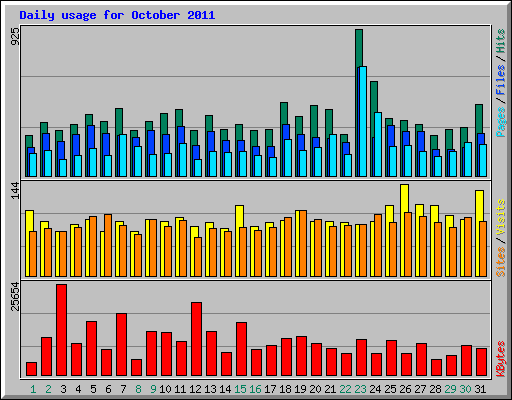512x400 pixels.
Task: Click the tallest red KBytes bar for day 3
Action: coord(61,330)
